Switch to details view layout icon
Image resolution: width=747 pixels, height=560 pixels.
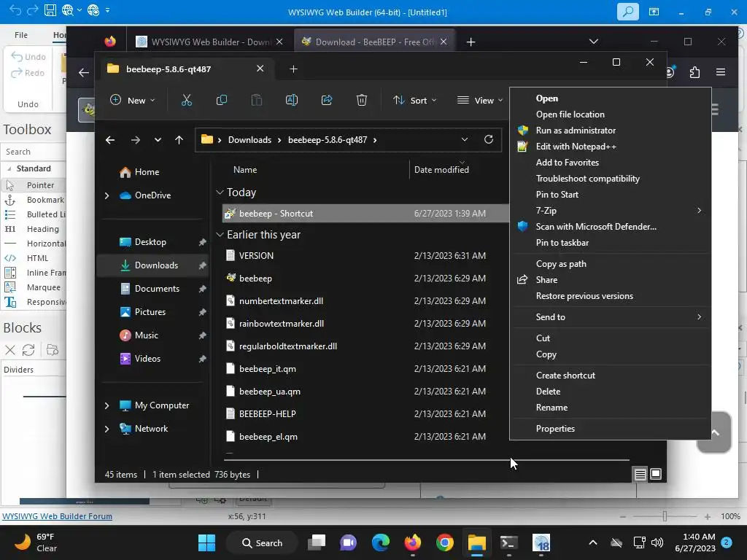point(640,474)
